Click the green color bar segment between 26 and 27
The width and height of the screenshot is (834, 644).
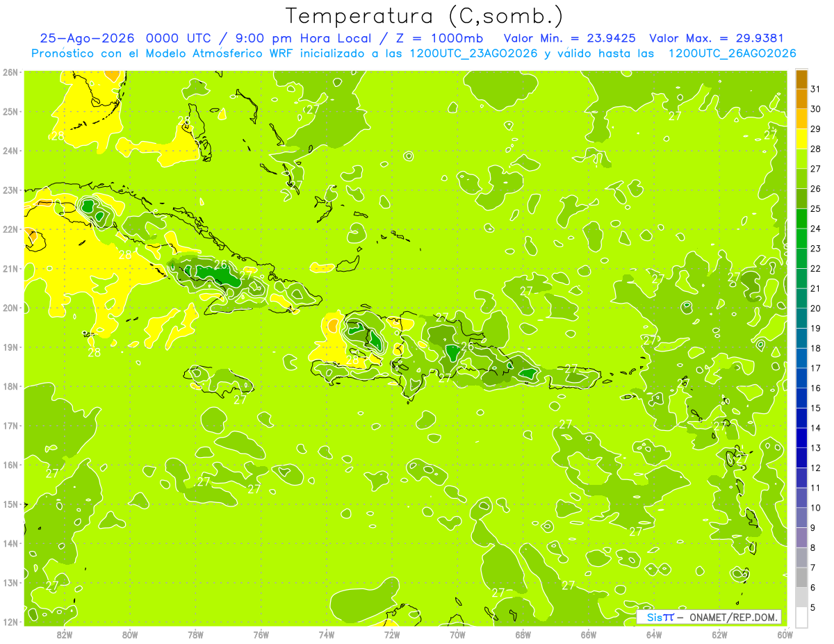coord(801,179)
